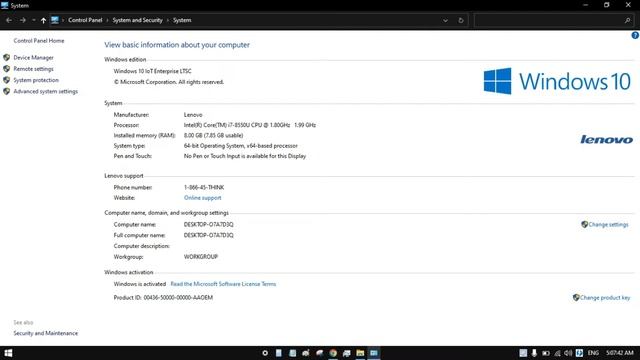Open File Explorer from the taskbar

[x=360, y=353]
